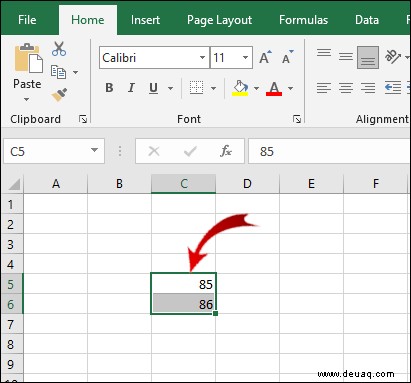Expand the Underline style arrow
This screenshot has height=383, width=411.
[x=170, y=88]
